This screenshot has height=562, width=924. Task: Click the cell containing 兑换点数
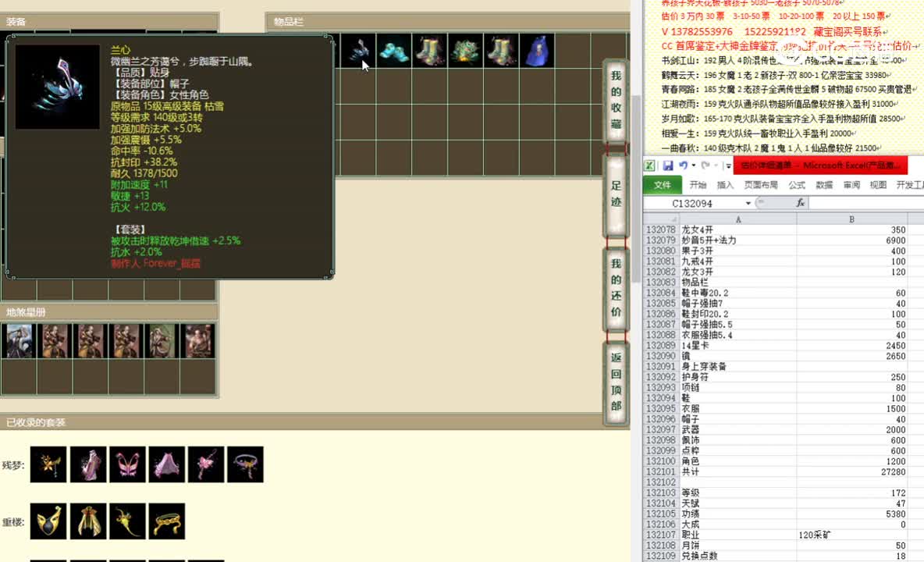(737, 556)
